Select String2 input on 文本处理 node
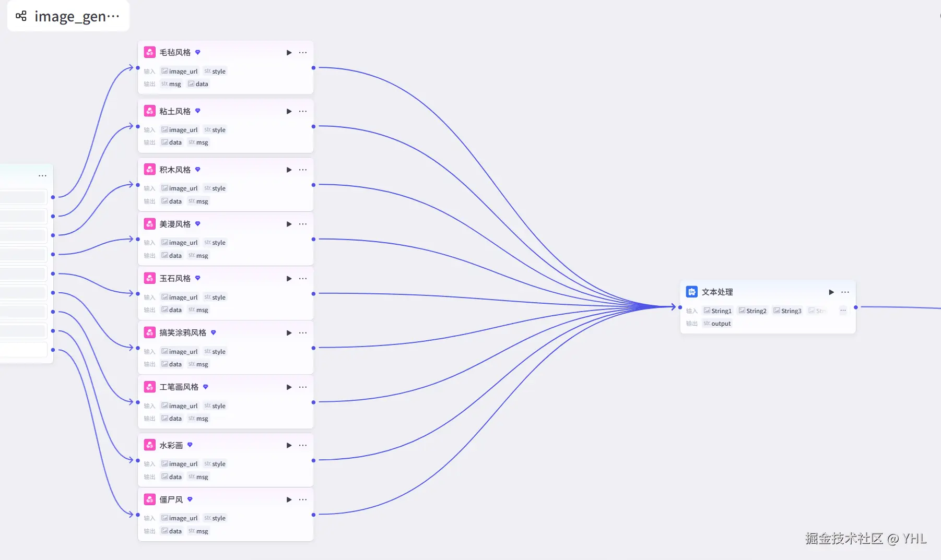Viewport: 941px width, 560px height. point(753,311)
